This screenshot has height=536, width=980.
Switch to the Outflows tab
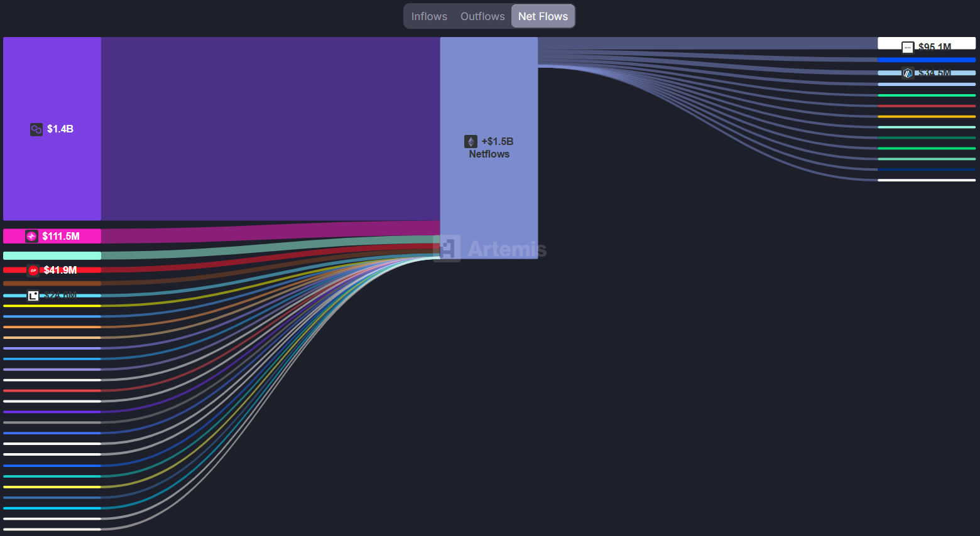pyautogui.click(x=482, y=16)
